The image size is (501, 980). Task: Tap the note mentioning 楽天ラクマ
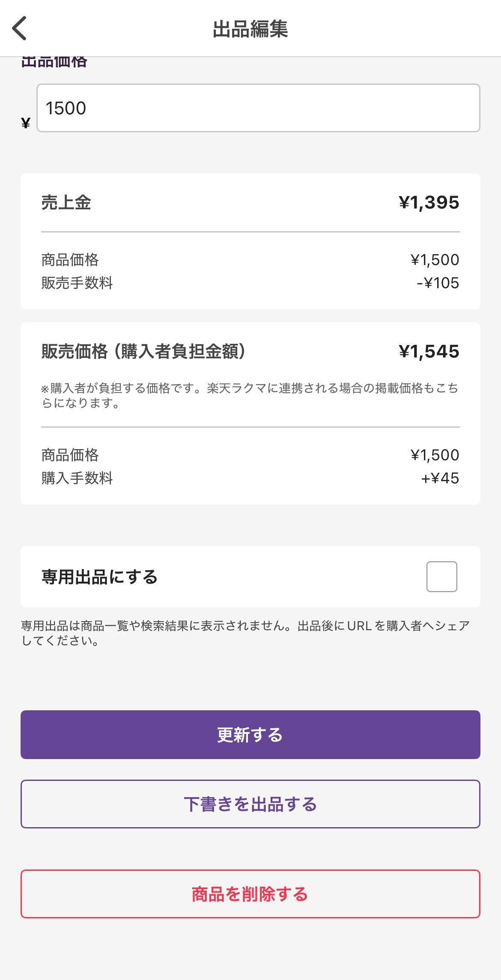[x=250, y=396]
